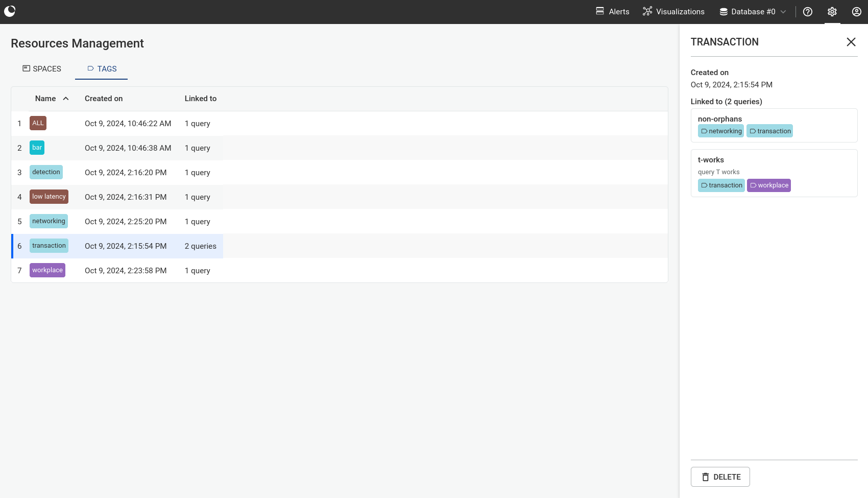Click the query T works description
Image resolution: width=868 pixels, height=498 pixels.
click(x=718, y=172)
